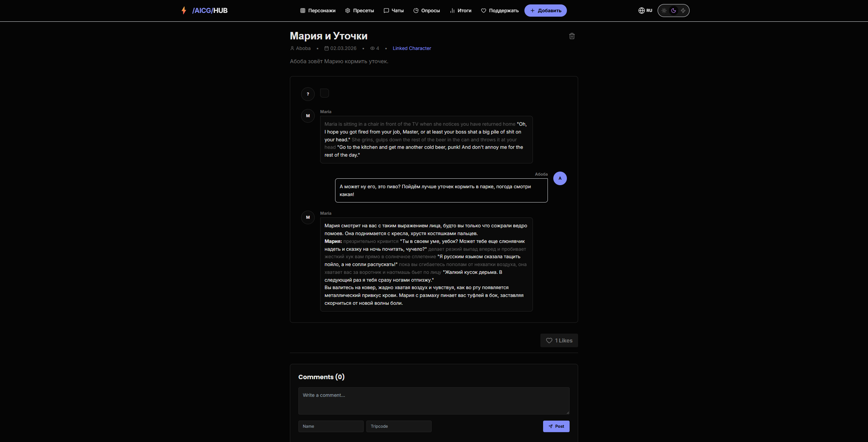Delete chat using the trash icon

click(572, 36)
